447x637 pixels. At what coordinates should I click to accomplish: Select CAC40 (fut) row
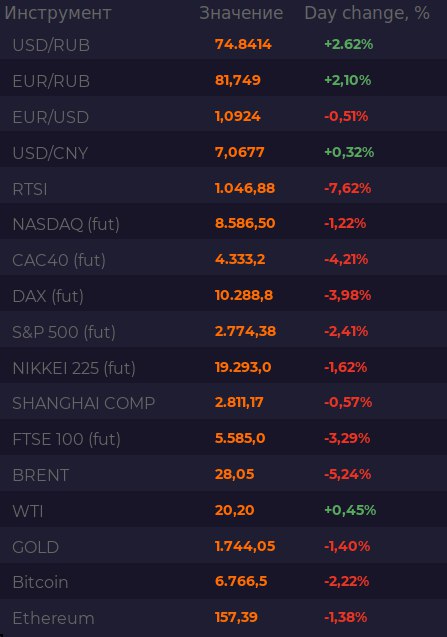tap(224, 260)
